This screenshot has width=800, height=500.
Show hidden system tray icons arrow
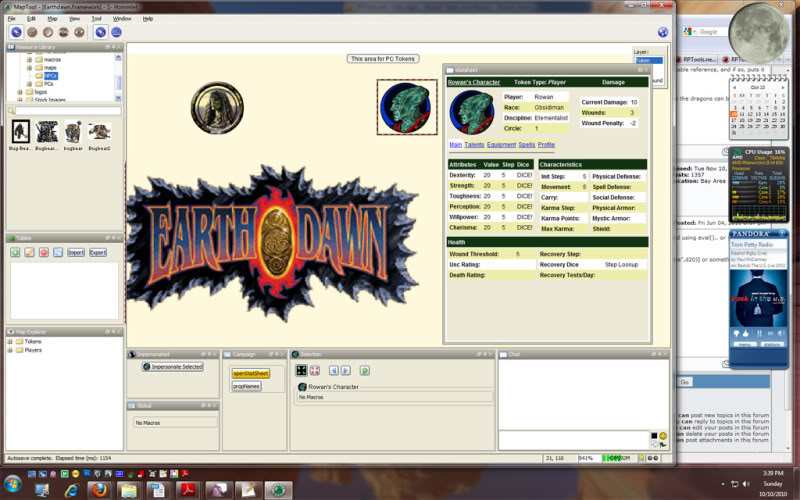pyautogui.click(x=723, y=484)
